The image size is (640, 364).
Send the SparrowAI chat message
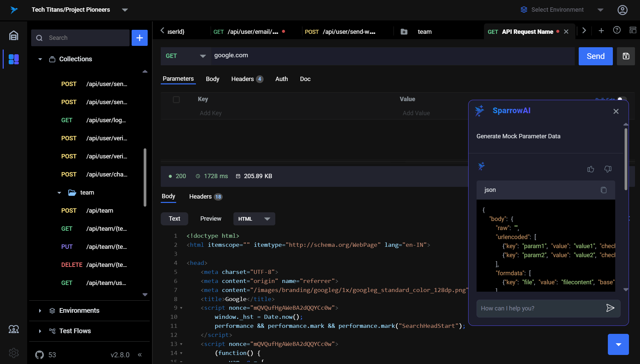point(610,308)
